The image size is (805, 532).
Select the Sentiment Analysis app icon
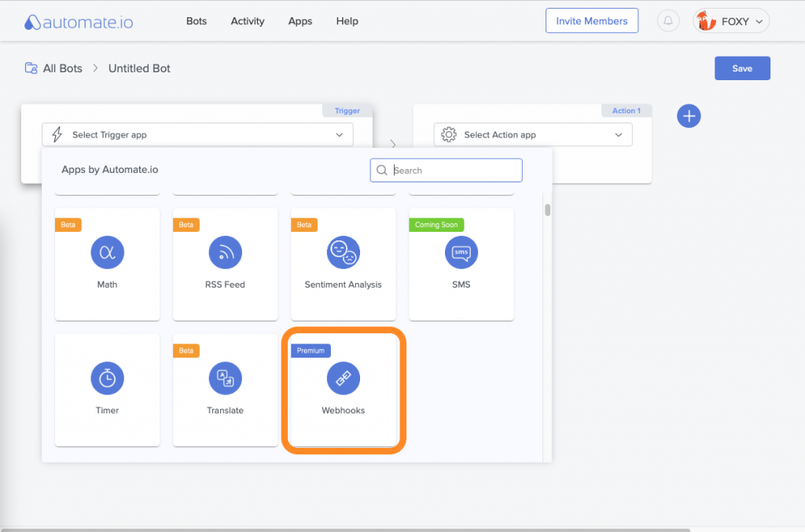tap(344, 252)
